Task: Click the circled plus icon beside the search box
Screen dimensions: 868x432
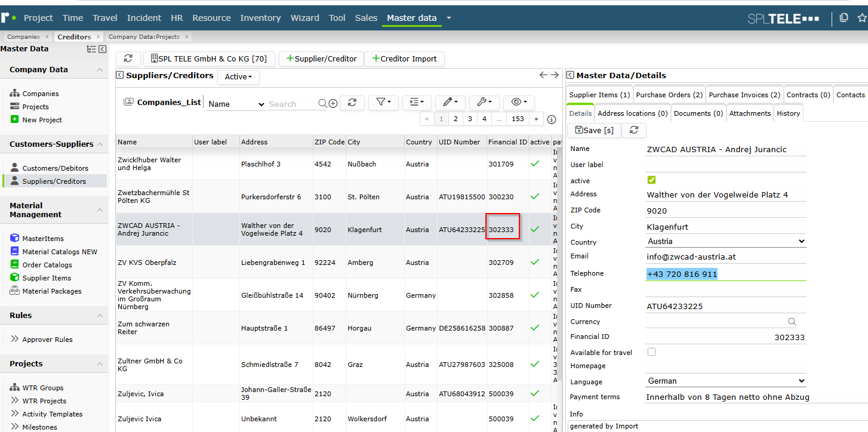Action: (x=333, y=103)
